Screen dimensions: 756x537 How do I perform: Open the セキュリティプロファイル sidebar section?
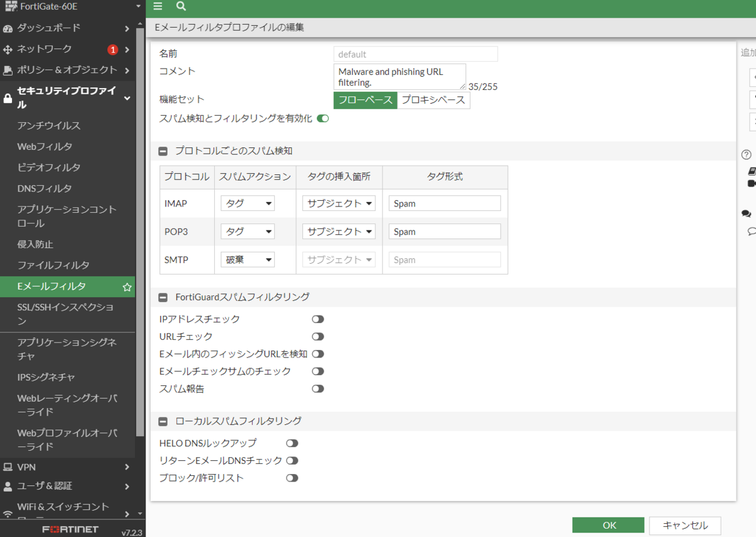[x=63, y=98]
